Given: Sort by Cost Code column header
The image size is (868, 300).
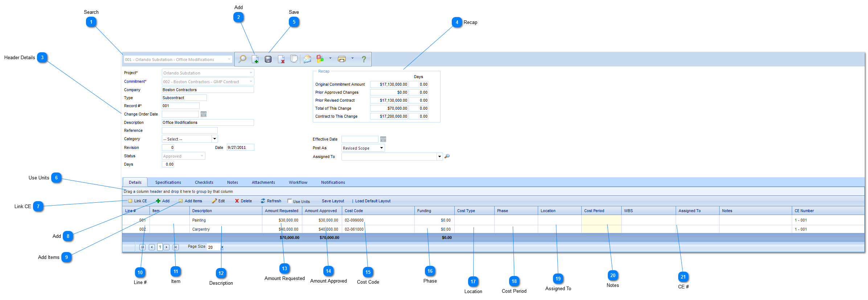Looking at the screenshot, I should click(378, 211).
